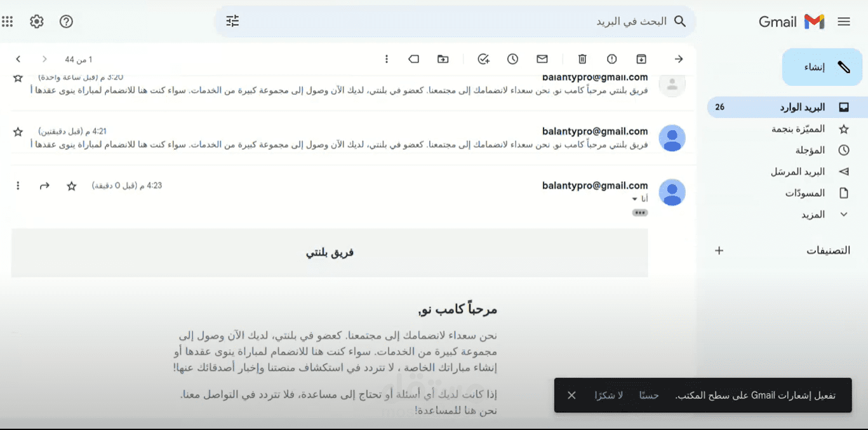Viewport: 868px width, 430px height.
Task: Click the 1 من 44 counter
Action: [x=79, y=60]
